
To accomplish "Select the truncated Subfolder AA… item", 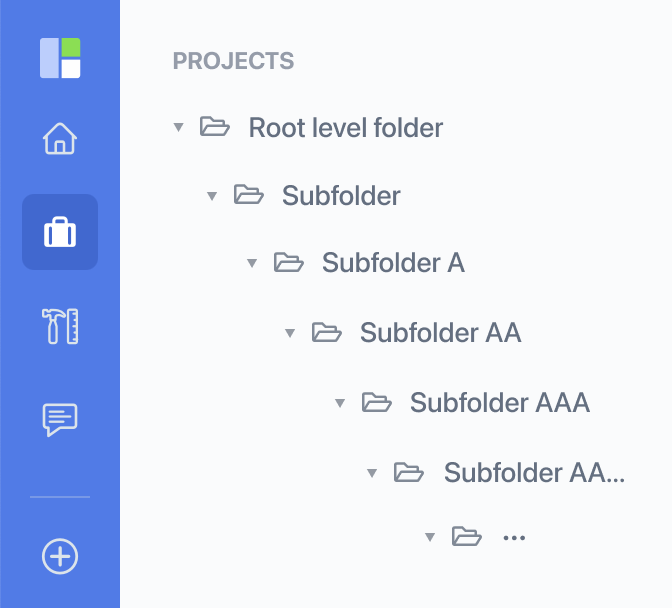I will 534,473.
